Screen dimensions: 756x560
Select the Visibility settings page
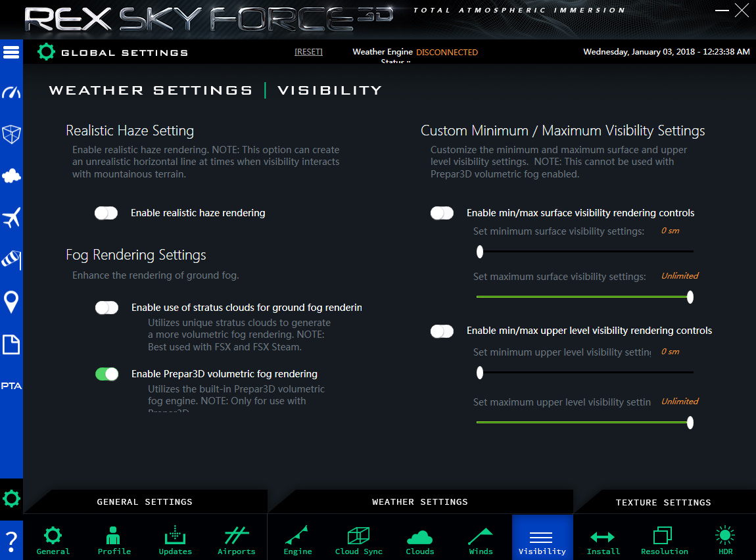tap(542, 538)
